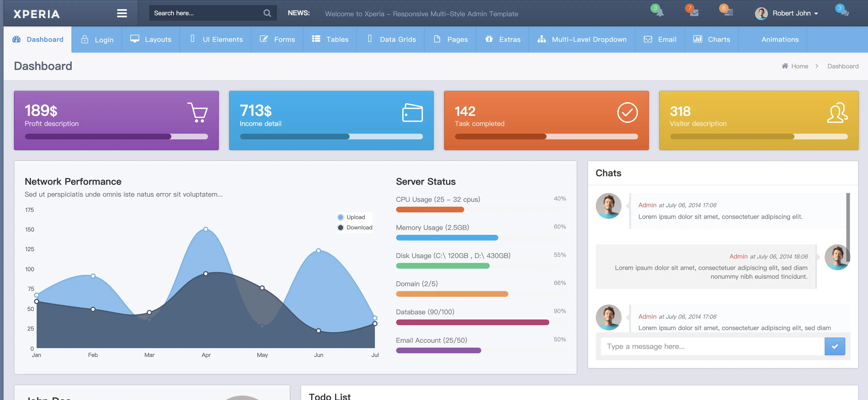Open tasks list with badge 8
This screenshot has height=400, width=868.
coord(728,13)
